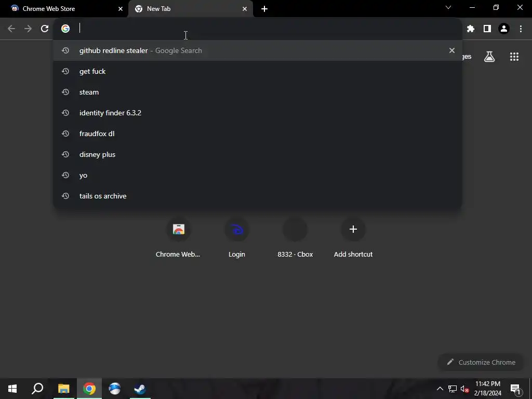The width and height of the screenshot is (532, 399).
Task: Open the tab search dropdown chevron
Action: pyautogui.click(x=448, y=7)
